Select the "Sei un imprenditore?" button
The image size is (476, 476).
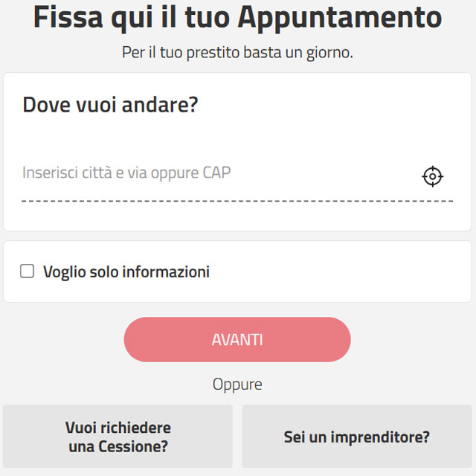[x=357, y=437]
